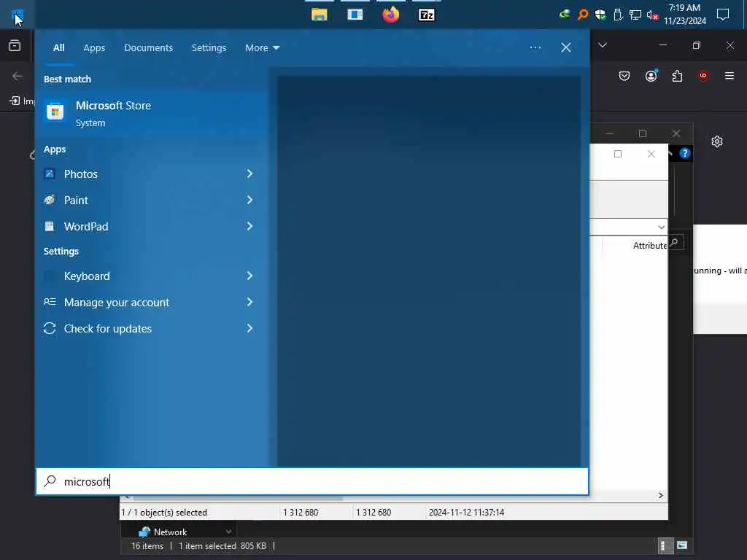This screenshot has width=747, height=560.
Task: Open the Firefox list all tabs dropdown
Action: [x=602, y=45]
